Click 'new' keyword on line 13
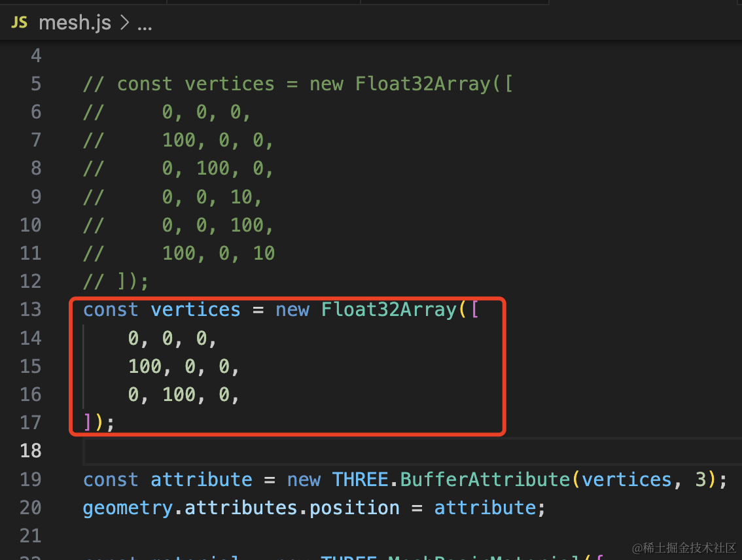 292,309
